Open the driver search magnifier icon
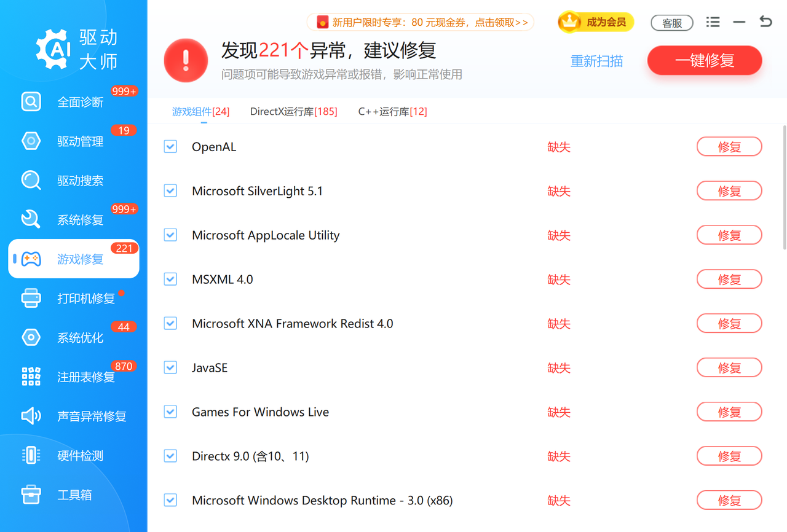Viewport: 787px width, 532px height. click(x=31, y=180)
